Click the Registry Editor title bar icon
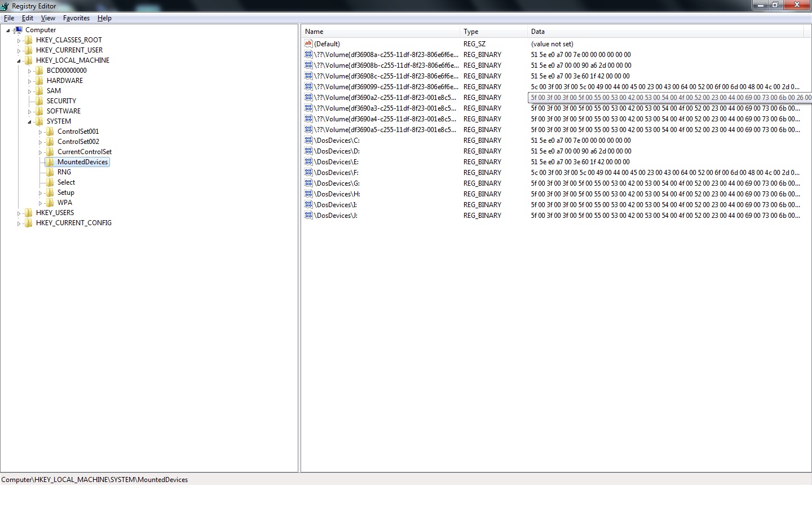This screenshot has width=812, height=508. pos(5,6)
